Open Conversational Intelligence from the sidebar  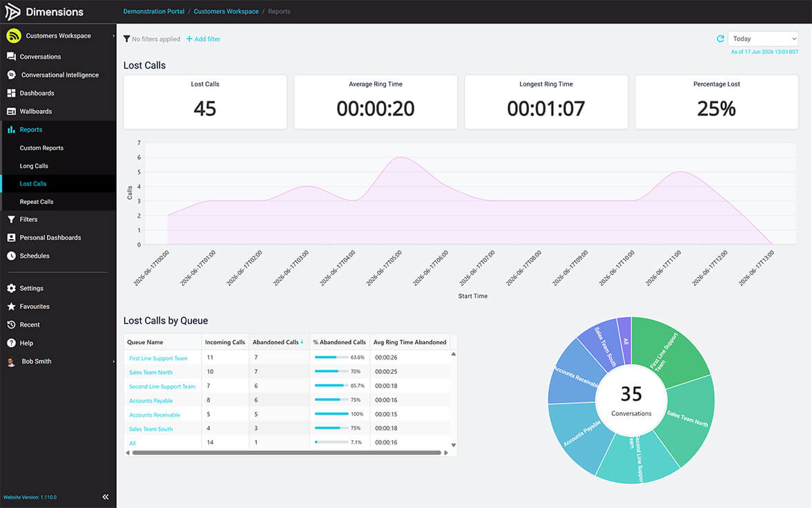click(58, 75)
